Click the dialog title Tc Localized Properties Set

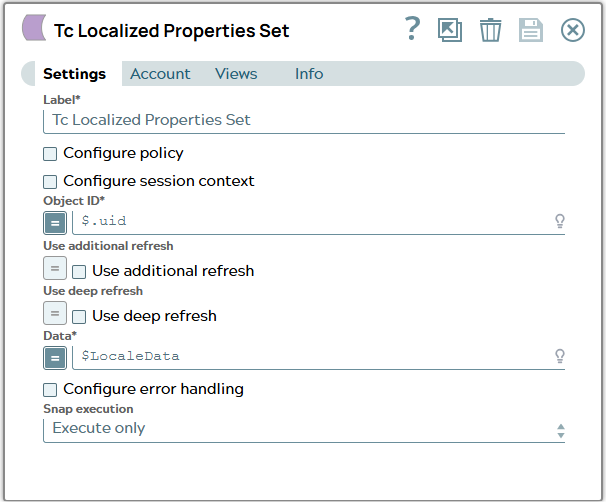pos(171,31)
